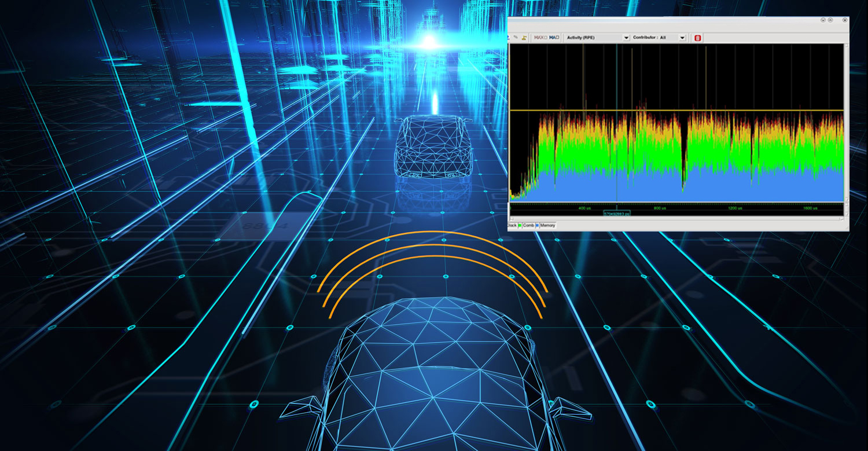The image size is (868, 451).
Task: Click the red delete activity icon
Action: click(697, 38)
